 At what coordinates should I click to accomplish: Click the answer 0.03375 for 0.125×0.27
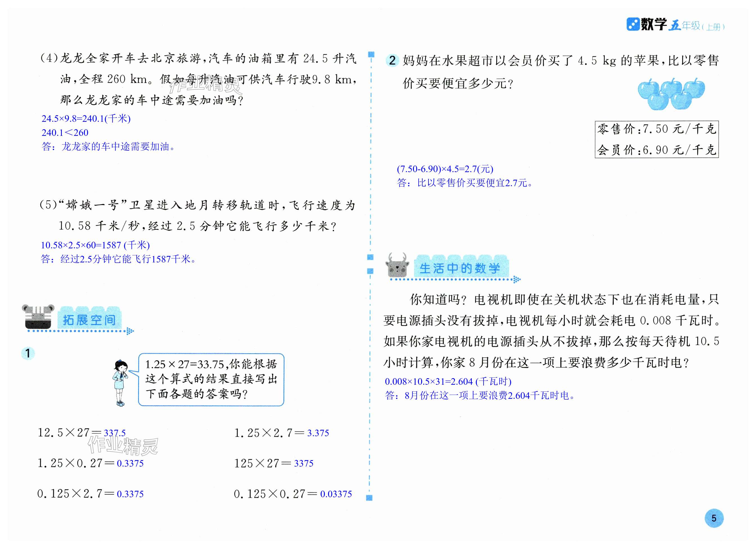click(336, 494)
